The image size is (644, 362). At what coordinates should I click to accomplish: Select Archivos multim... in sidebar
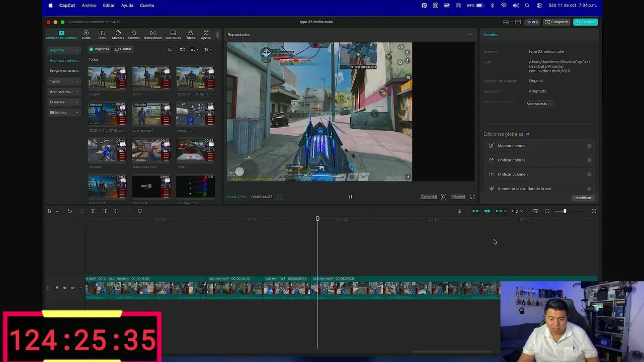[x=63, y=60]
